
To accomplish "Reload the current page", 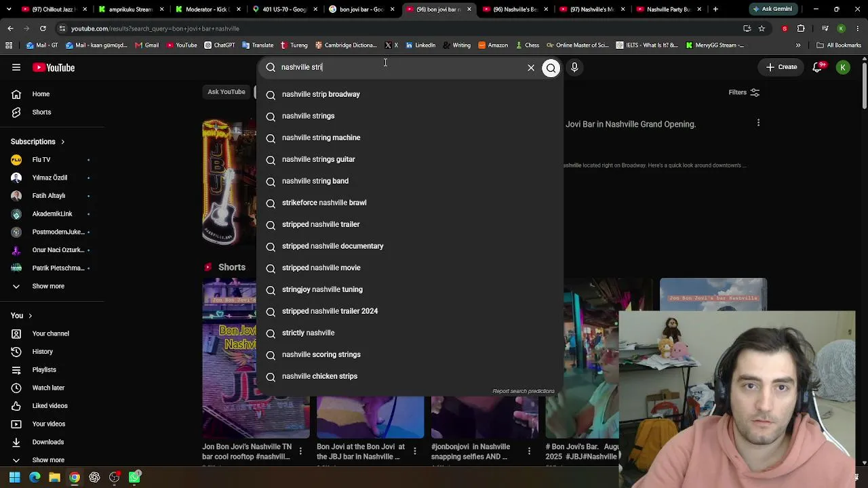I will [43, 28].
